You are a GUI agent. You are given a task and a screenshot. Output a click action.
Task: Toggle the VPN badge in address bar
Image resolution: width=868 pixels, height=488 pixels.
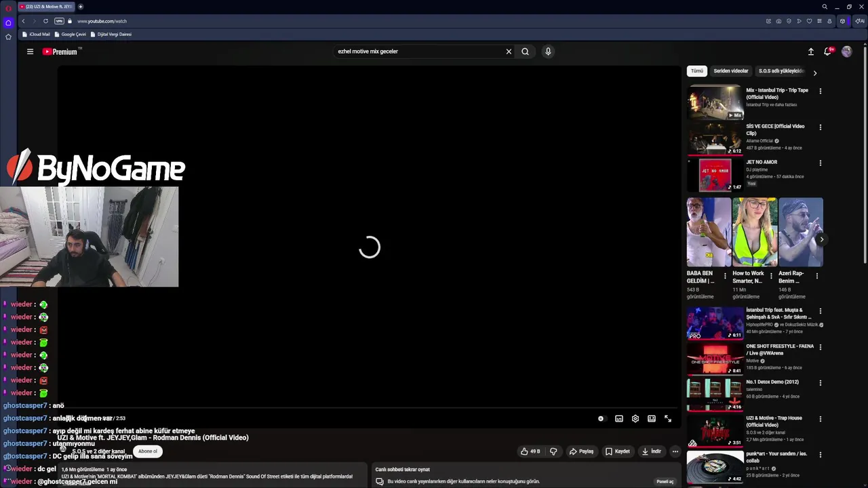click(x=59, y=21)
